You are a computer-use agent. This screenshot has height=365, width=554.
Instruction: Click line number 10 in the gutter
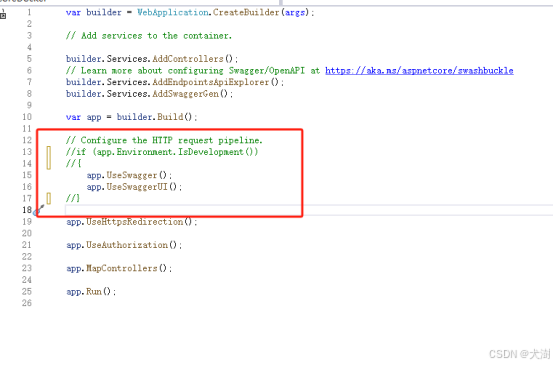pyautogui.click(x=27, y=117)
